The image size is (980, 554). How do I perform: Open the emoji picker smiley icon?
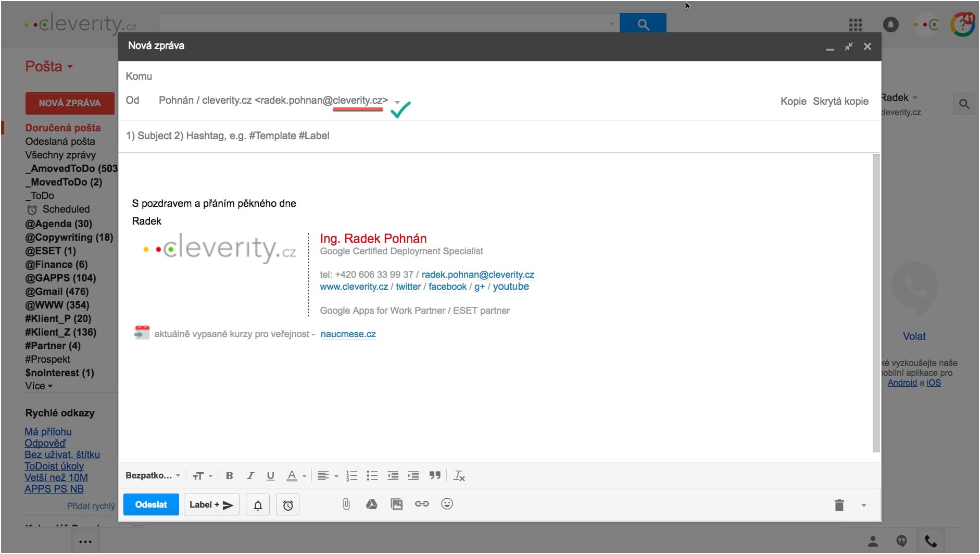tap(447, 504)
